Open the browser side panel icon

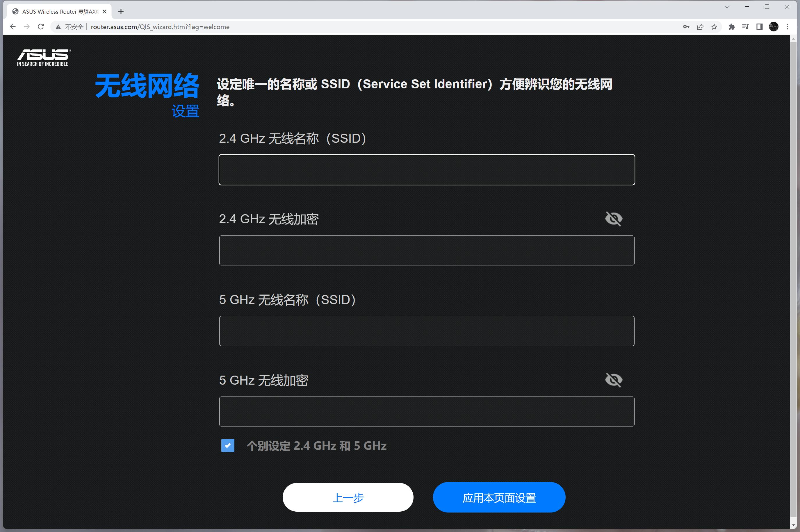point(759,26)
